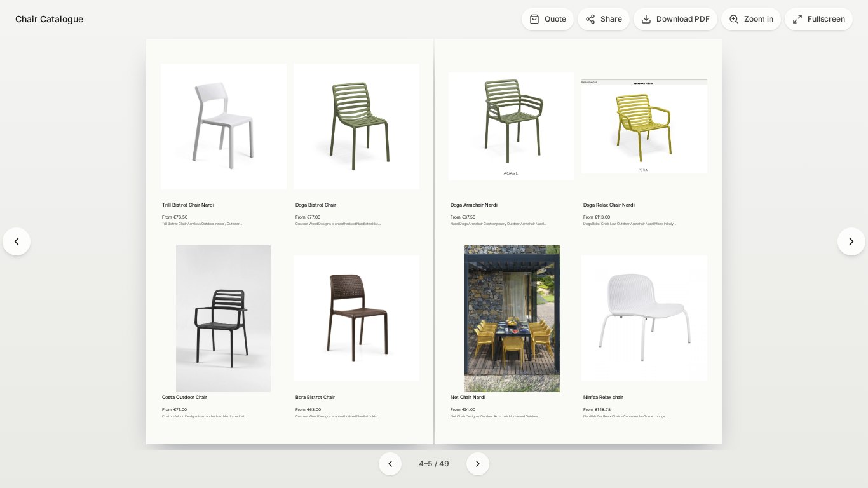Click the Trill Bistrot Chair description text
Screen dimensions: 868x488
coord(202,224)
